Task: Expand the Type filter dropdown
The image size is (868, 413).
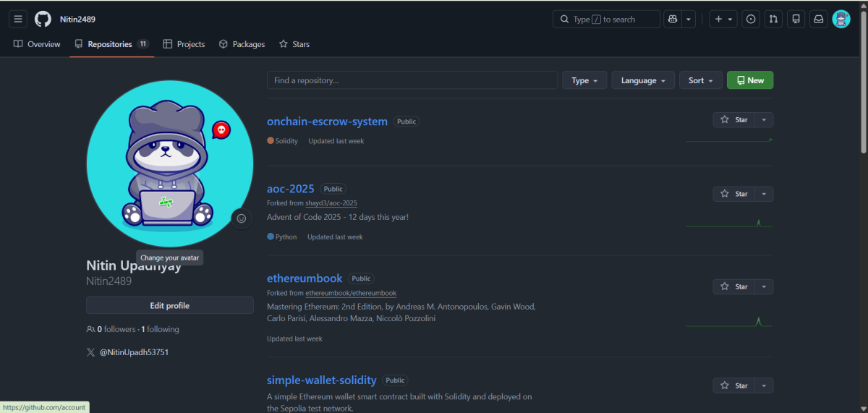Action: 584,80
